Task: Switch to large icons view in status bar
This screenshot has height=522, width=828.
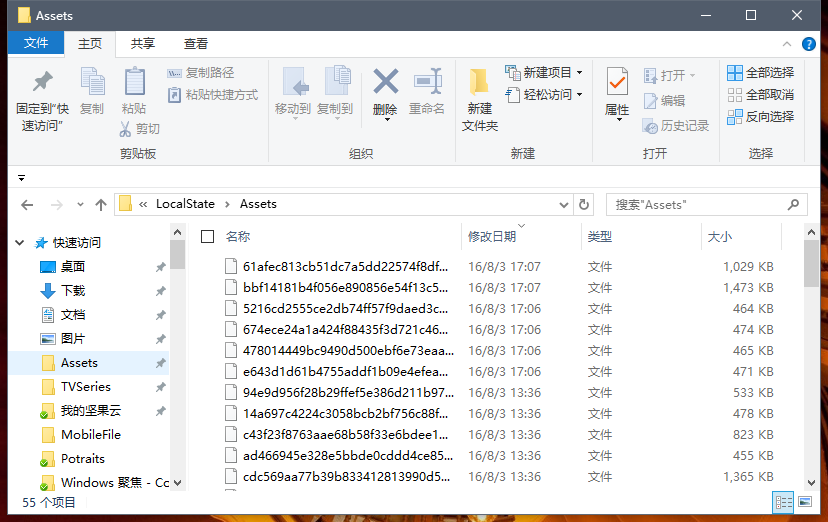Action: [x=803, y=502]
